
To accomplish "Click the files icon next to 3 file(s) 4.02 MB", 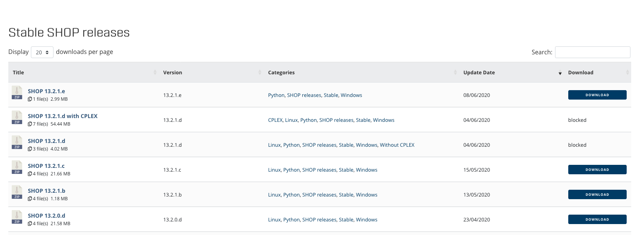I will pos(30,149).
